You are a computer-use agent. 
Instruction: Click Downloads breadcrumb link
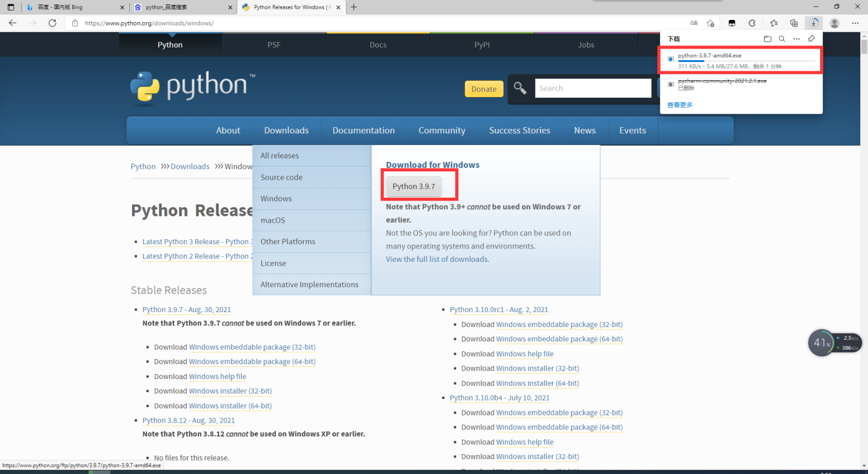(190, 166)
